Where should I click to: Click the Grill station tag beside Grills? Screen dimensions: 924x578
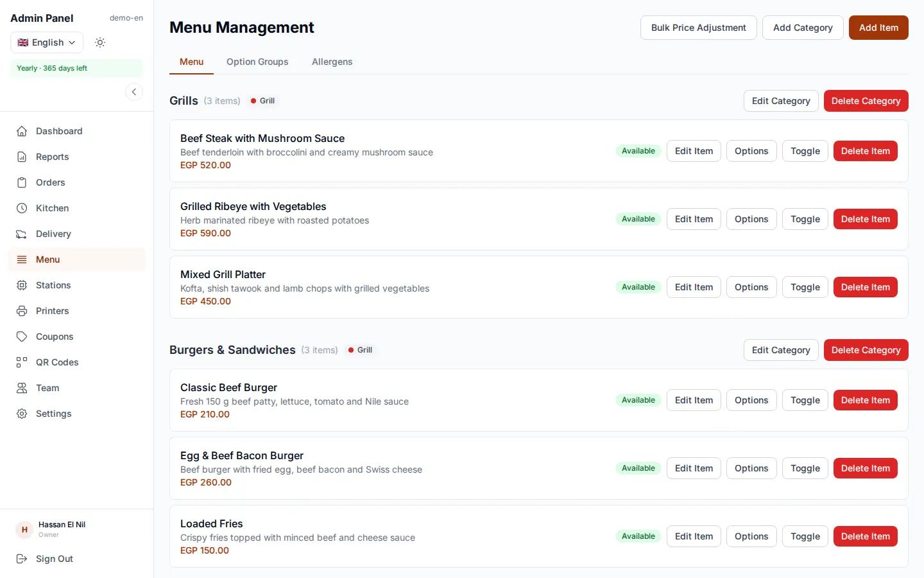[x=262, y=101]
